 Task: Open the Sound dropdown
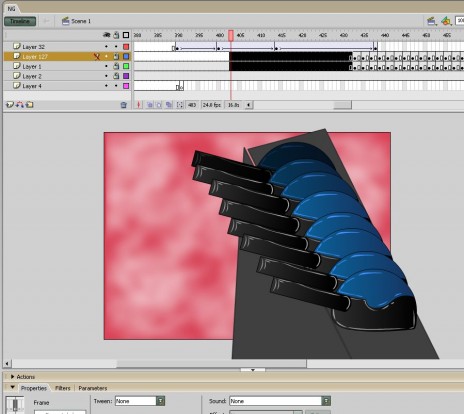(326, 401)
